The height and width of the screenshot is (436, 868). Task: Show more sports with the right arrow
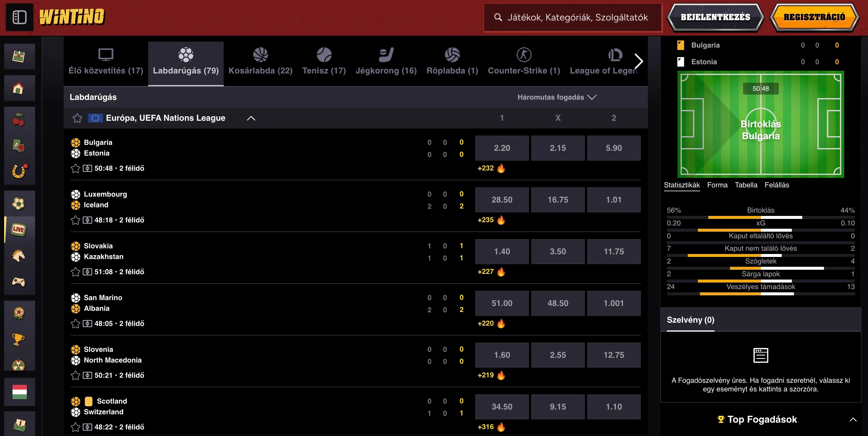[639, 61]
